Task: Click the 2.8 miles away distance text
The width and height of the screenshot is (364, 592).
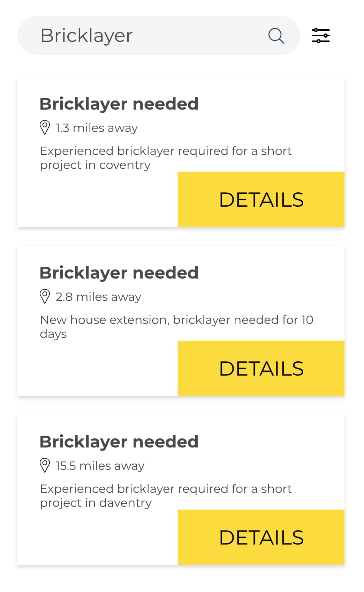Action: tap(98, 297)
